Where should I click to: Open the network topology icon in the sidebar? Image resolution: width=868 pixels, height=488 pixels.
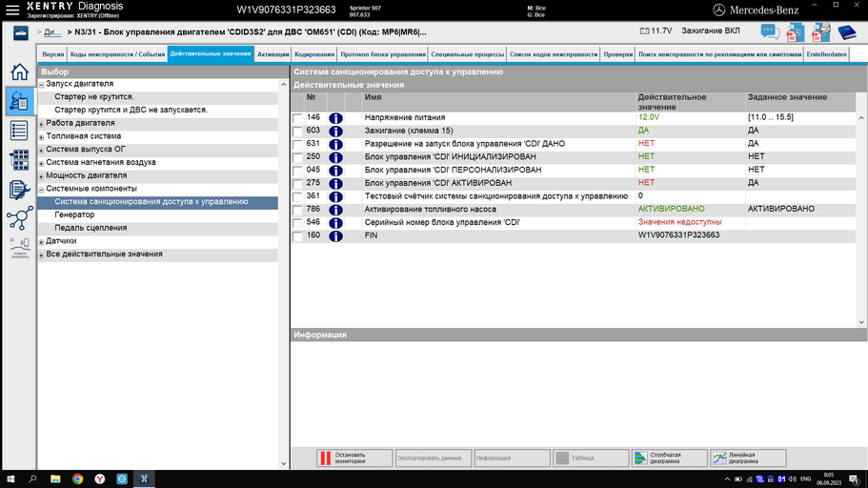click(19, 218)
